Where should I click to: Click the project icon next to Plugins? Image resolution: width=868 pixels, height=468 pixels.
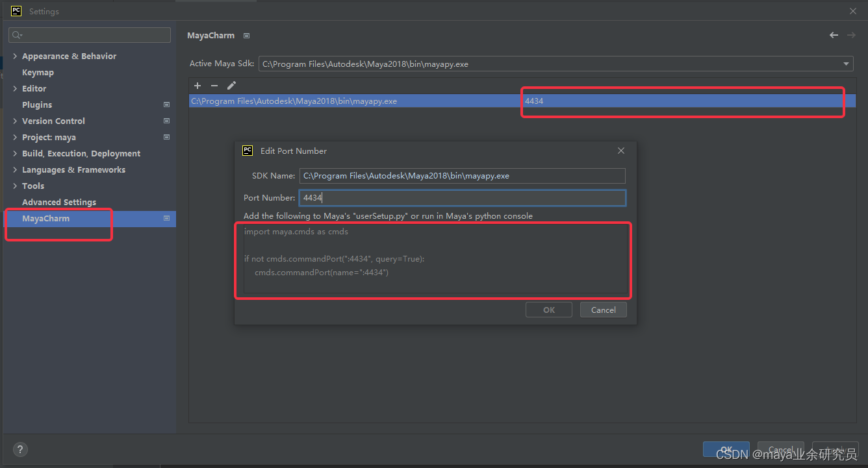166,105
